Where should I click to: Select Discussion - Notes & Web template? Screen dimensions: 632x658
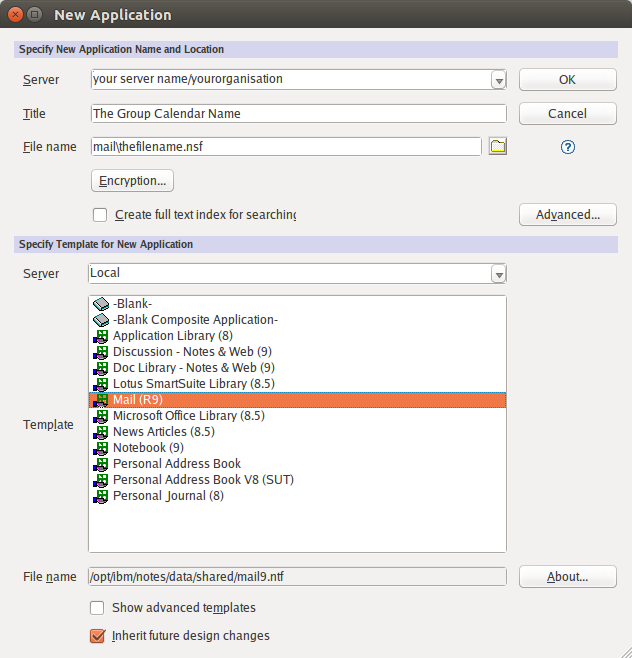(193, 352)
